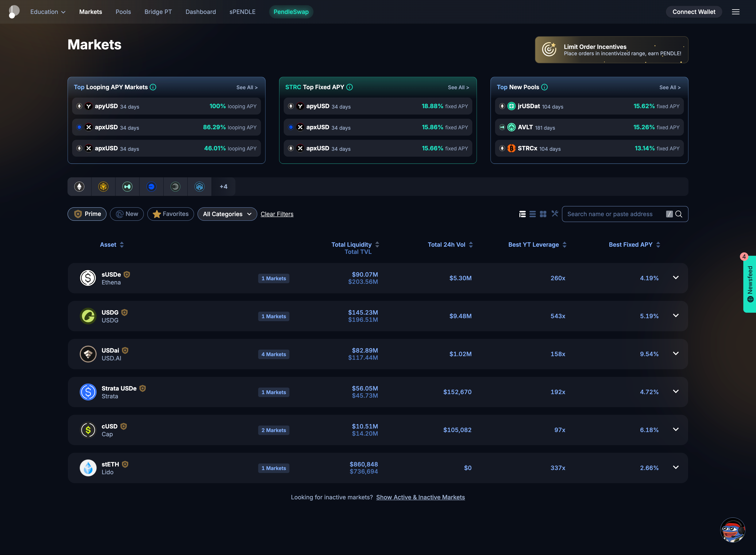This screenshot has width=756, height=555.
Task: Sort by the Asset column
Action: (112, 245)
